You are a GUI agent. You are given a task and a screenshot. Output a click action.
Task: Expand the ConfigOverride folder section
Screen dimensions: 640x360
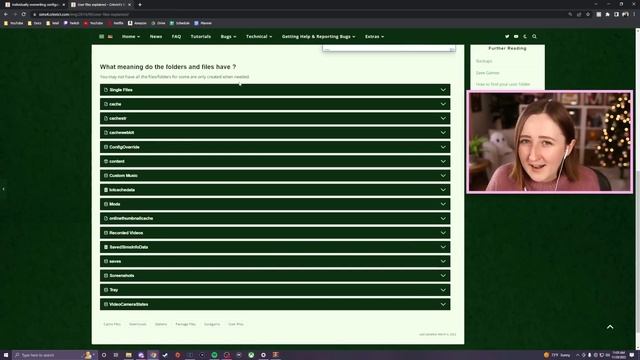pyautogui.click(x=275, y=147)
